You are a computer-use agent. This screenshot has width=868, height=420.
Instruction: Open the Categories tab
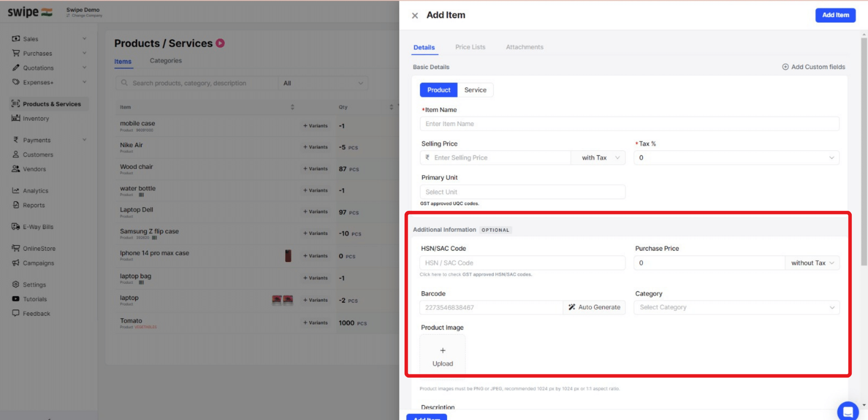click(165, 61)
